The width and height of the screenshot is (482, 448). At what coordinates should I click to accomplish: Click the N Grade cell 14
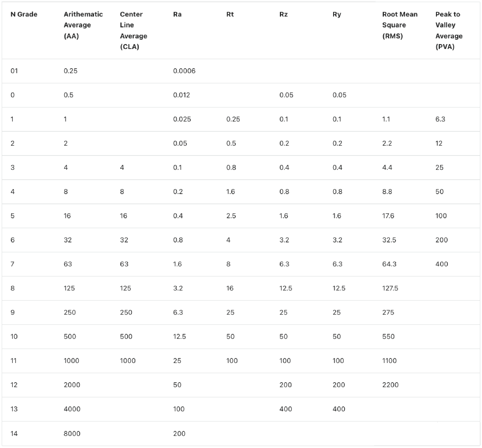(x=14, y=433)
